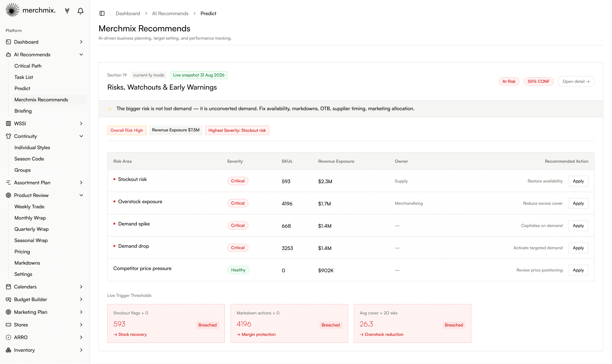Apply the Demand spike action
The image size is (612, 364).
(578, 226)
